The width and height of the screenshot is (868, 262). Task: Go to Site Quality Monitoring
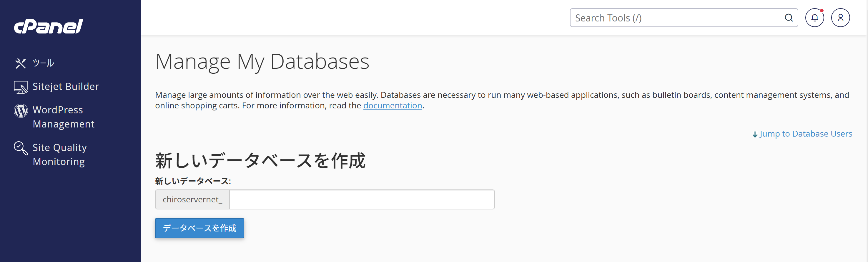point(60,155)
